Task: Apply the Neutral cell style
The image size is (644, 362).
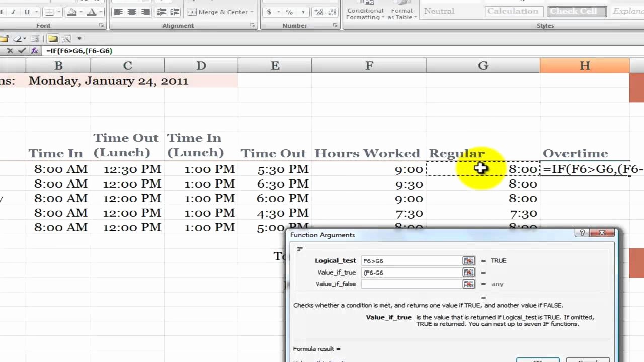Action: tap(439, 11)
